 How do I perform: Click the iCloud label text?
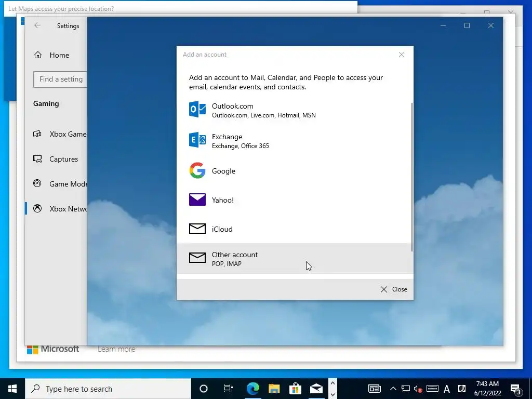pos(222,229)
